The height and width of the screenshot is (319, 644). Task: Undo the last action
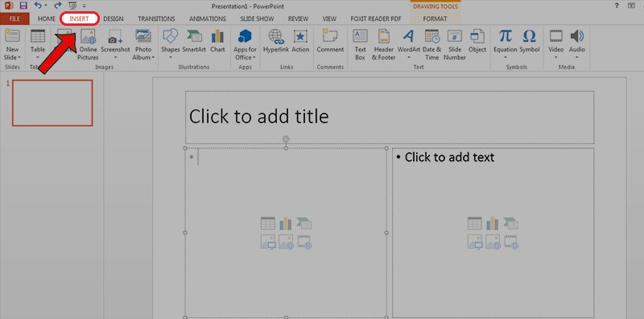[x=38, y=6]
